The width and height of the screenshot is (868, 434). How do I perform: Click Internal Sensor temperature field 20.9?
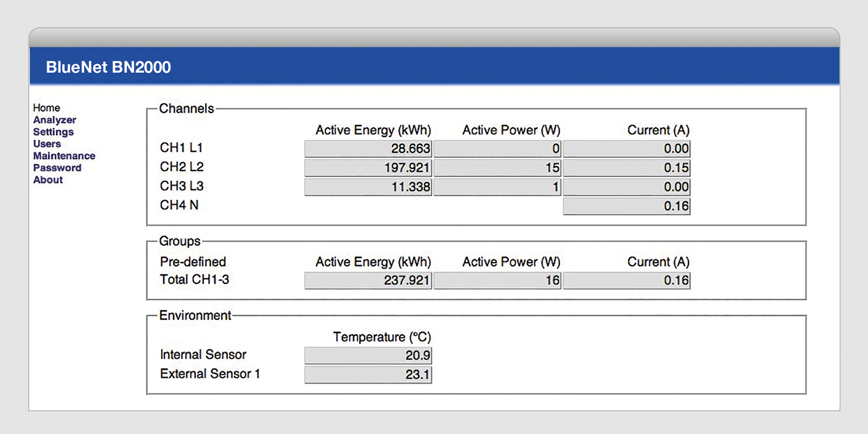pos(368,355)
